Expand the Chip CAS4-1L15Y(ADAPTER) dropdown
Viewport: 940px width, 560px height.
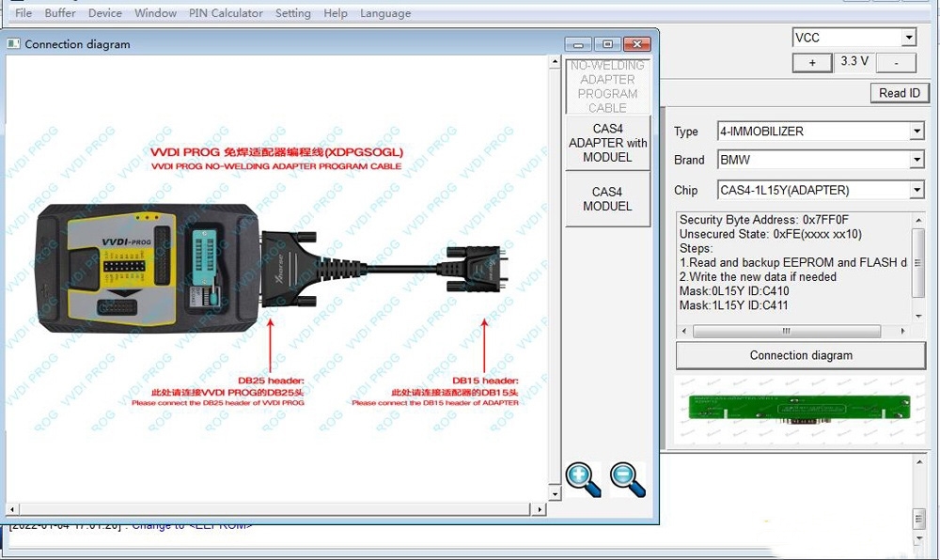point(916,190)
